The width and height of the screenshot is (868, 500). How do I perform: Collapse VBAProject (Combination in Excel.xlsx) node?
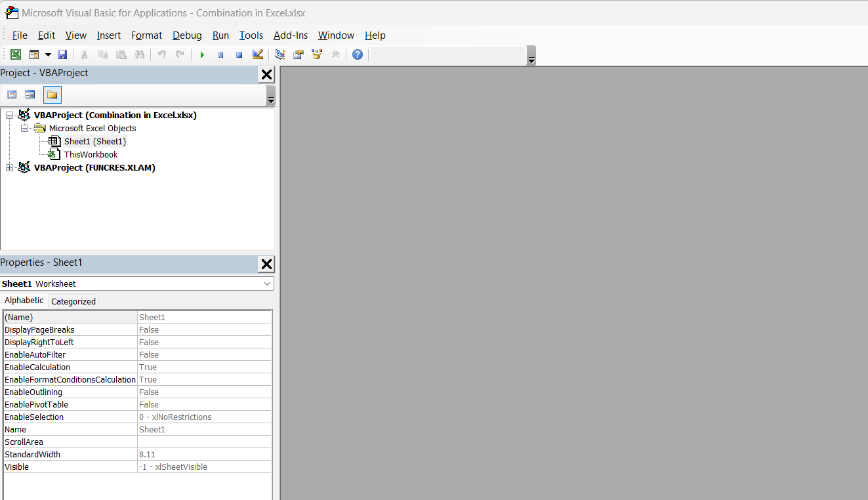(9, 115)
